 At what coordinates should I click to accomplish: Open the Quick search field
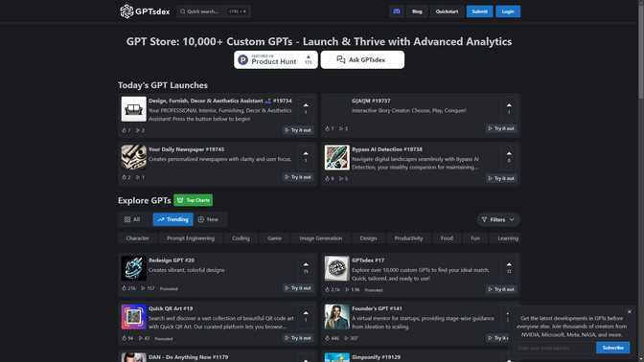tap(214, 11)
